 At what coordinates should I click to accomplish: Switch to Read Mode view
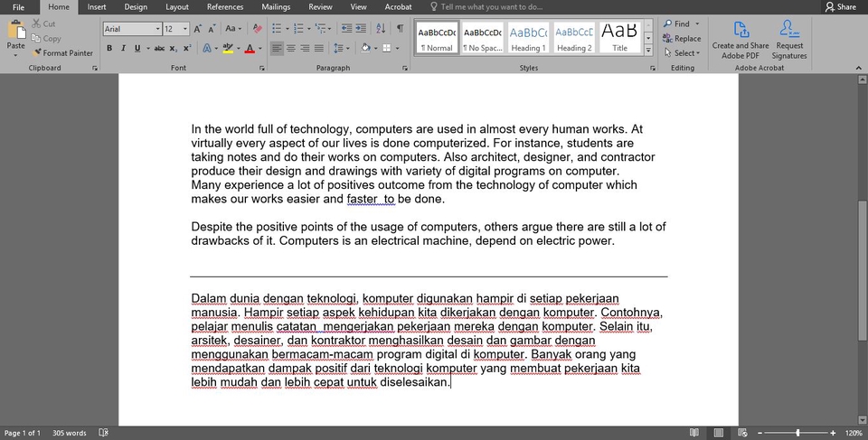click(694, 433)
